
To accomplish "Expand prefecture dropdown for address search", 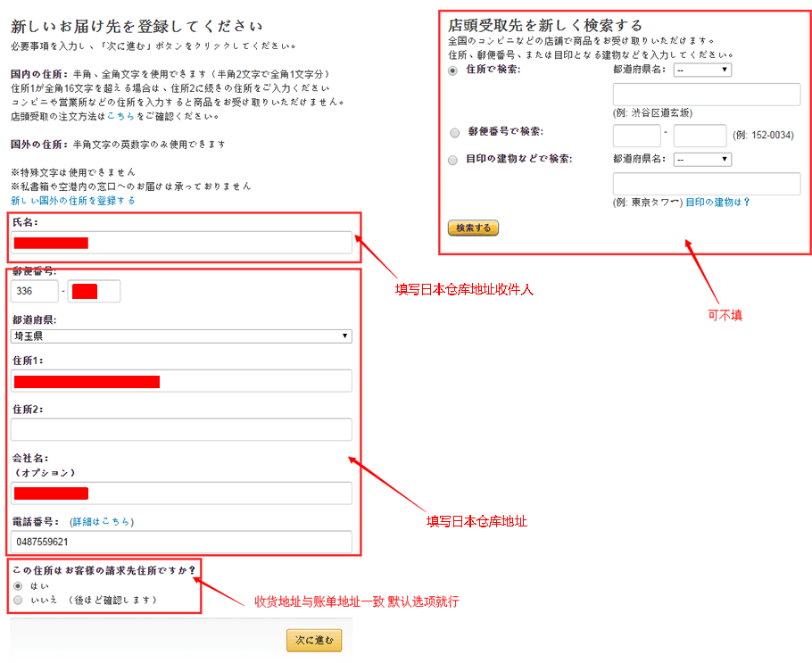I will 702,70.
